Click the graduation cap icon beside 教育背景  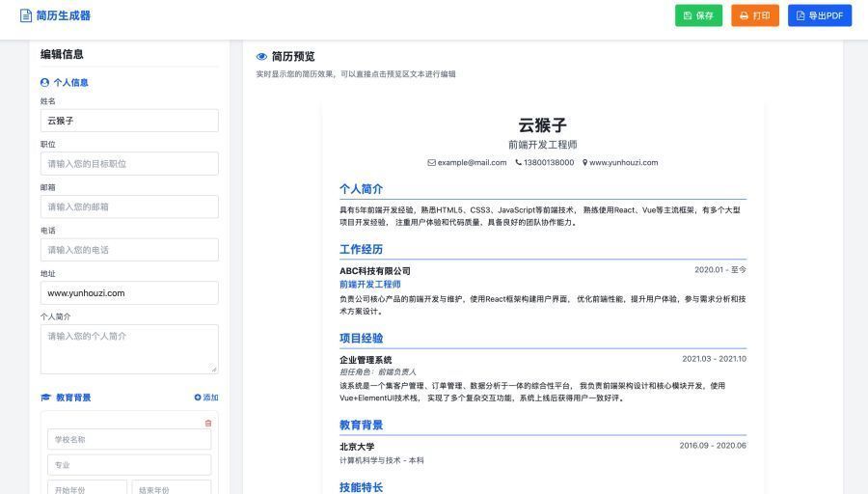coord(46,398)
